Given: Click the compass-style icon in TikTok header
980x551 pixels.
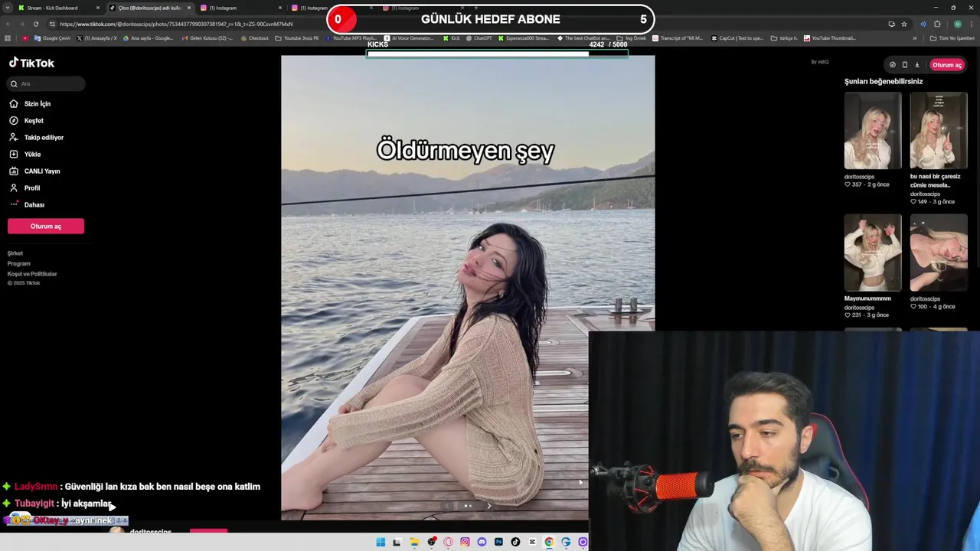Looking at the screenshot, I should click(x=892, y=65).
